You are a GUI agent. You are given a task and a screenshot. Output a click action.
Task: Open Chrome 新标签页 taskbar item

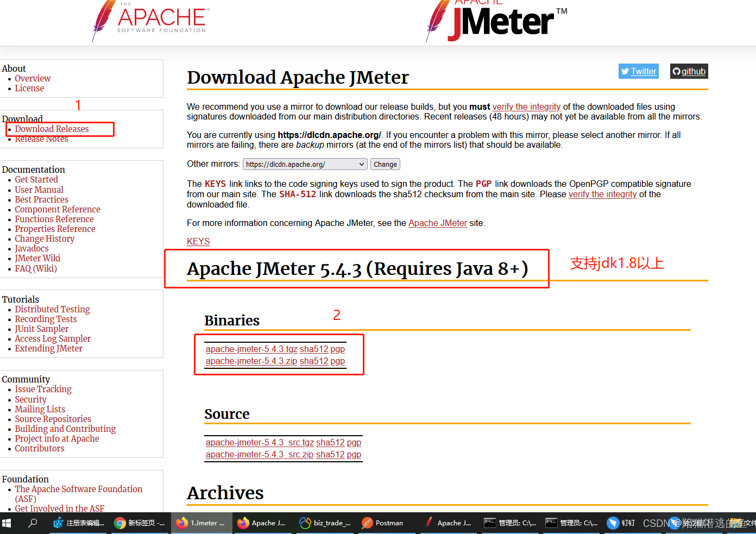pos(140,523)
